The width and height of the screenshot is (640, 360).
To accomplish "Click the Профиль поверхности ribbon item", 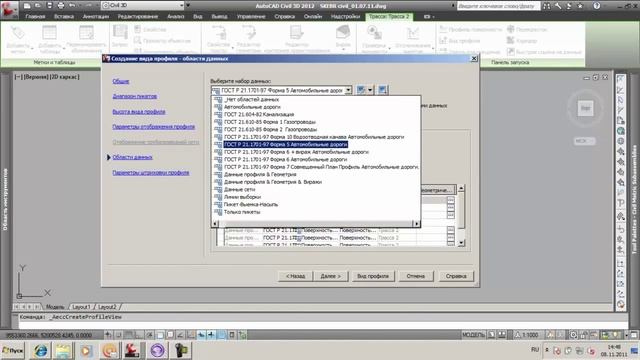I will [470, 29].
